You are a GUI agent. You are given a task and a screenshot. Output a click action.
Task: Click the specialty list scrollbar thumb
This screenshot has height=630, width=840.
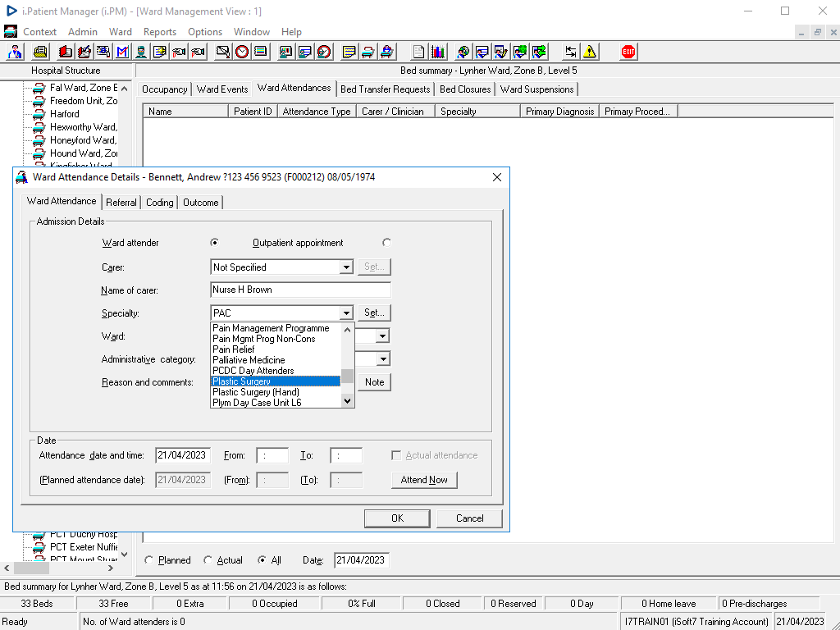(x=348, y=376)
